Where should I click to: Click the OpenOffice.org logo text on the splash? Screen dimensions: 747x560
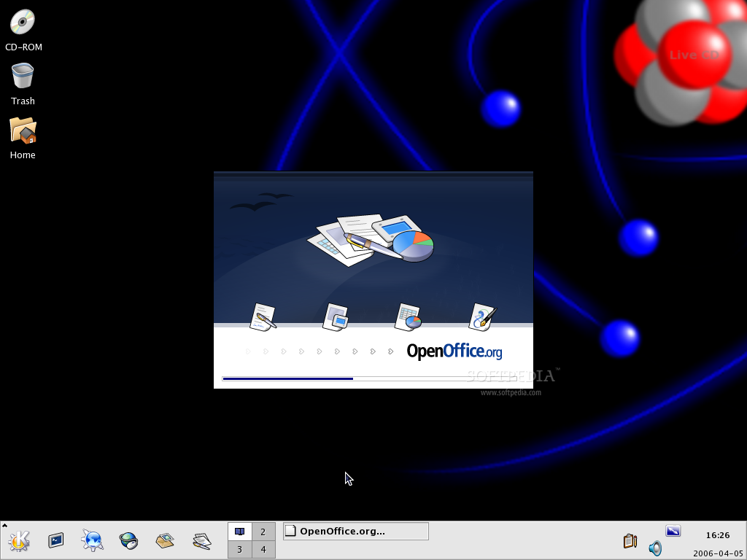(x=454, y=351)
